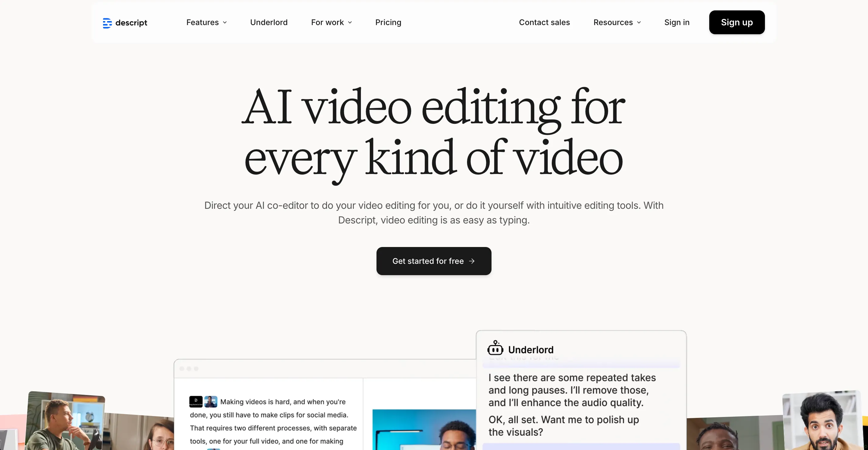Click the Descript logo icon
Viewport: 868px width, 450px height.
tap(107, 23)
